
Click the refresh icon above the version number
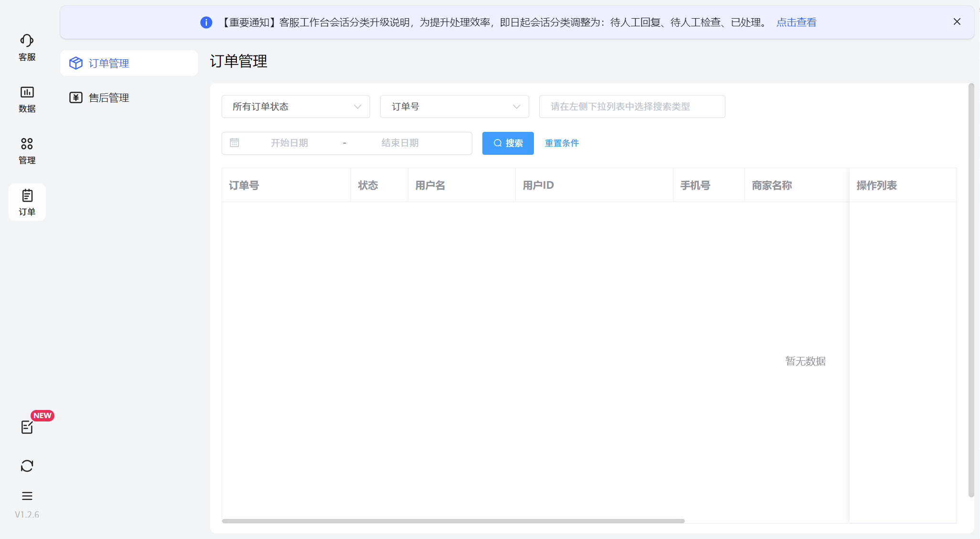[27, 465]
